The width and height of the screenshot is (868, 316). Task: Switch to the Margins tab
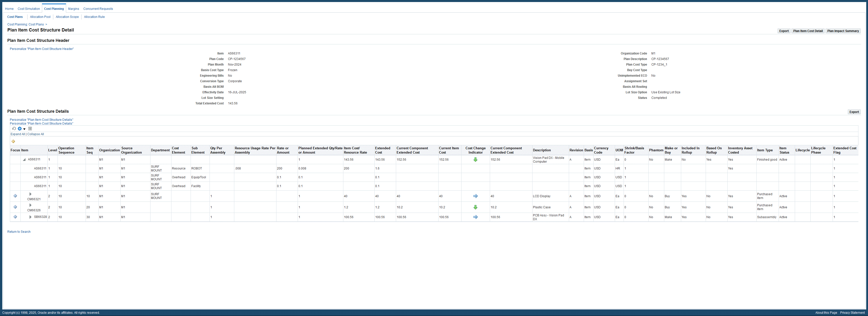point(73,9)
